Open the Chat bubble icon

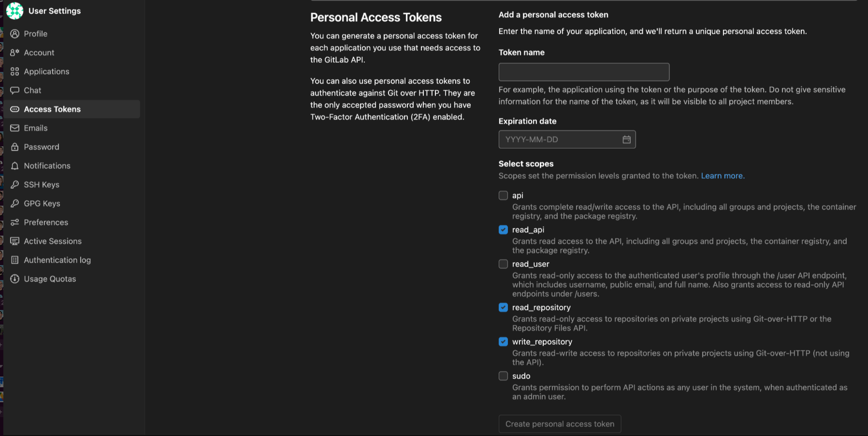coord(15,90)
